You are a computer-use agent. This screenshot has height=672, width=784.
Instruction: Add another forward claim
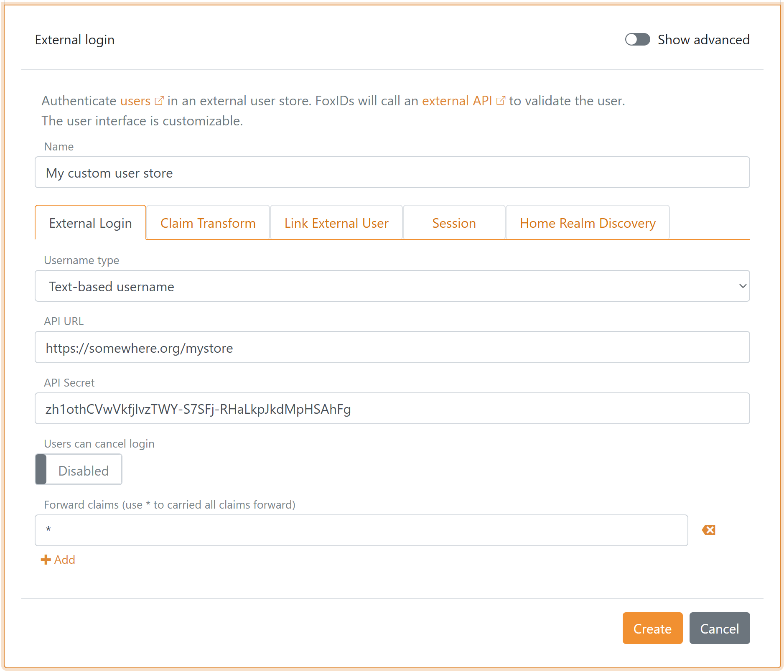[x=58, y=560]
